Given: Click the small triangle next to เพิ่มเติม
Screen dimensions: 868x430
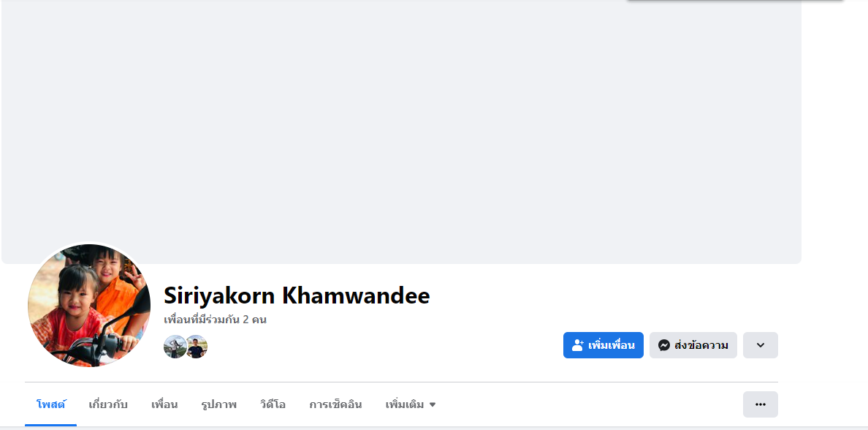Looking at the screenshot, I should (433, 405).
